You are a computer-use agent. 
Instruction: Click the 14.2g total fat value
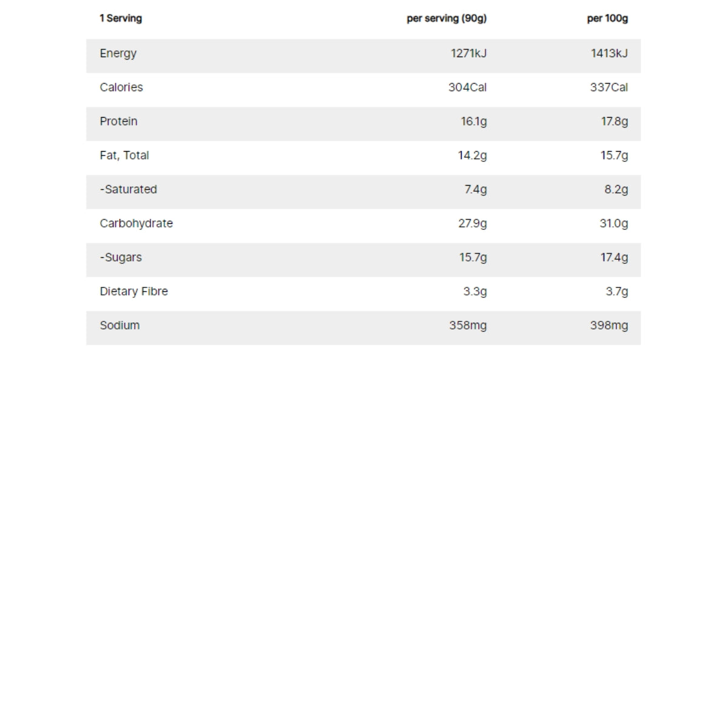(x=472, y=155)
